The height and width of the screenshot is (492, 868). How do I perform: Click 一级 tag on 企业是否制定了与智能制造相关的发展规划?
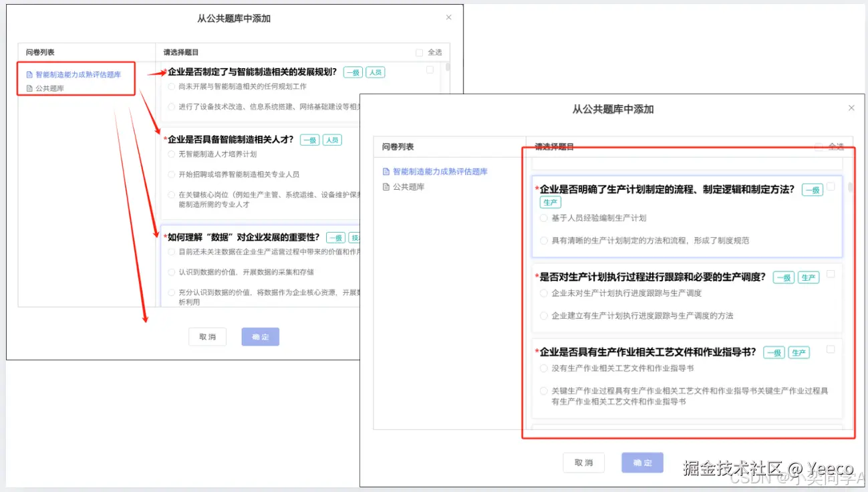click(353, 72)
